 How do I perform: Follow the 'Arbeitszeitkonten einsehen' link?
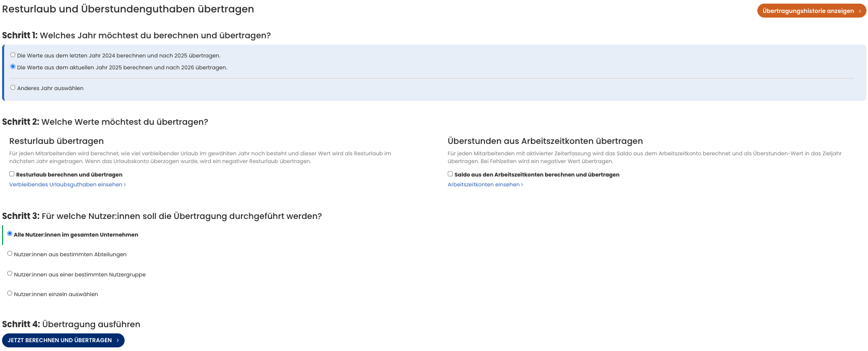(483, 185)
